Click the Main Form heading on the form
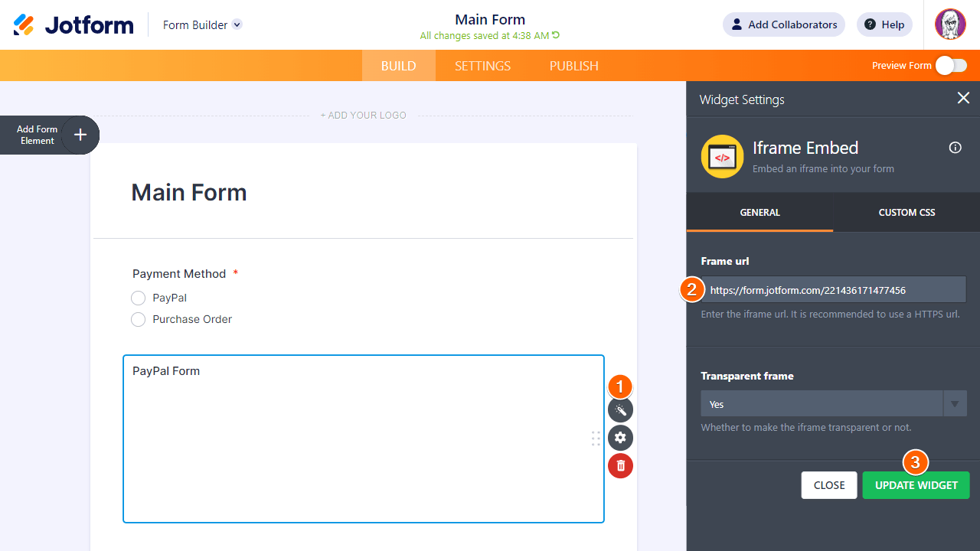980x551 pixels. click(189, 192)
